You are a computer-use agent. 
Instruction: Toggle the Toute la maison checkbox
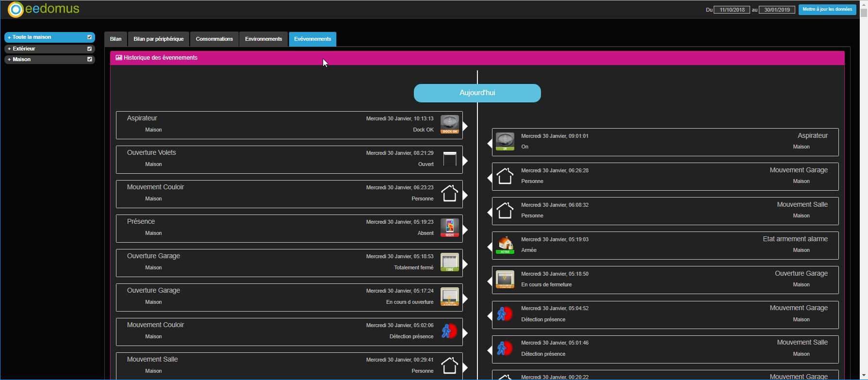tap(89, 37)
